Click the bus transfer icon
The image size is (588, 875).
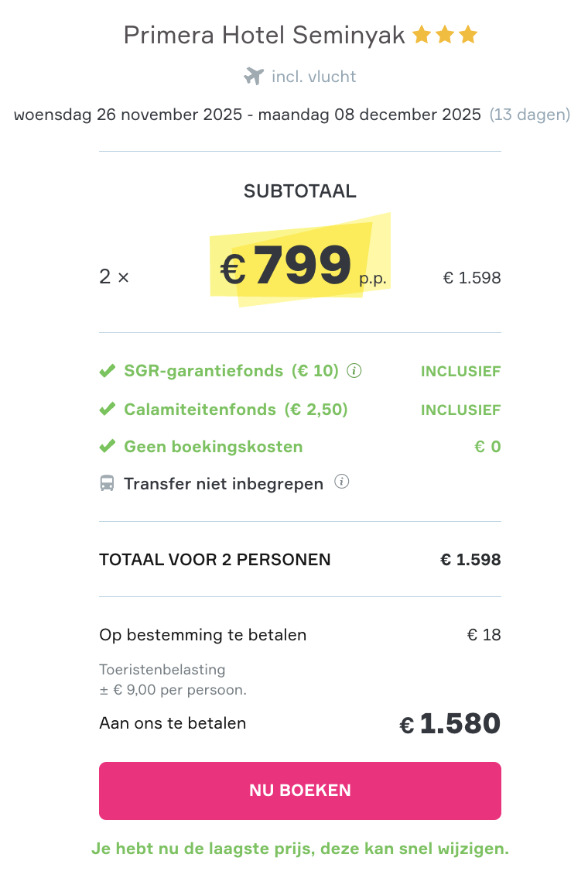tap(107, 484)
